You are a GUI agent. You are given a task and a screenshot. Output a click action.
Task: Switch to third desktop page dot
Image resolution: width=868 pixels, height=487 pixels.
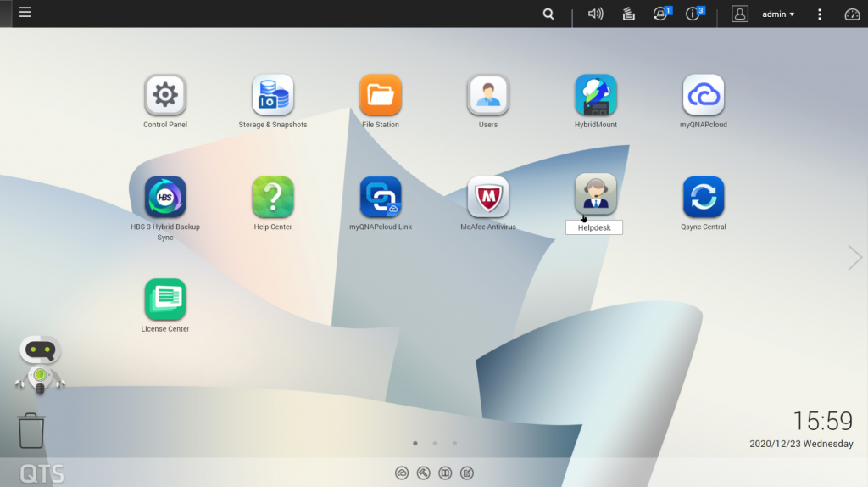click(455, 443)
